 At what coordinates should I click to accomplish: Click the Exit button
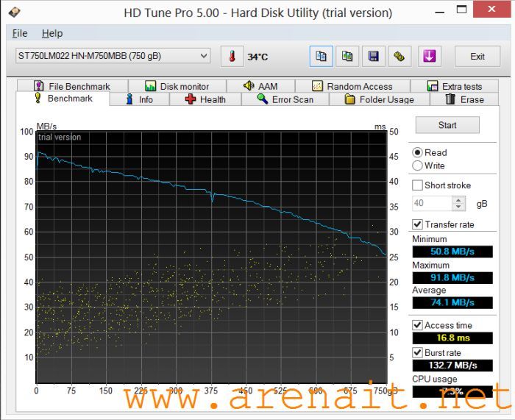477,57
